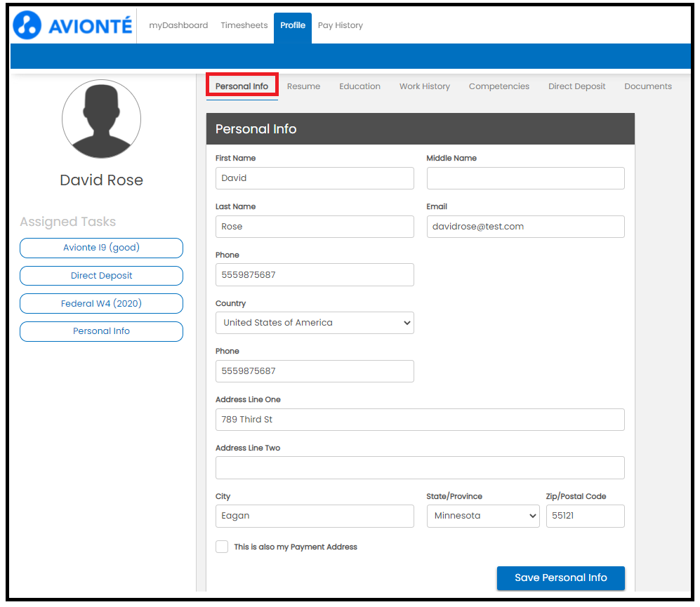Open the Federal W4 (2020) task
The width and height of the screenshot is (700, 607).
tap(101, 304)
